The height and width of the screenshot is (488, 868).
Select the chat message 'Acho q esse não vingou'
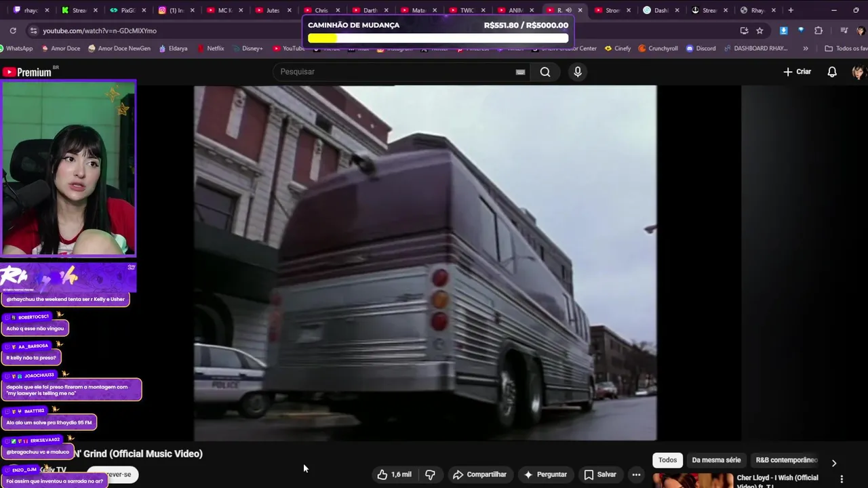[35, 329]
